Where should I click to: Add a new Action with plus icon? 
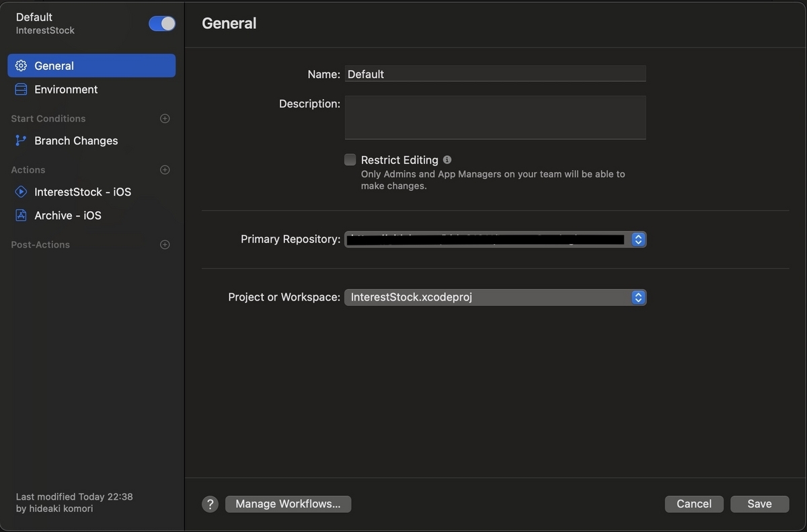[x=165, y=169]
